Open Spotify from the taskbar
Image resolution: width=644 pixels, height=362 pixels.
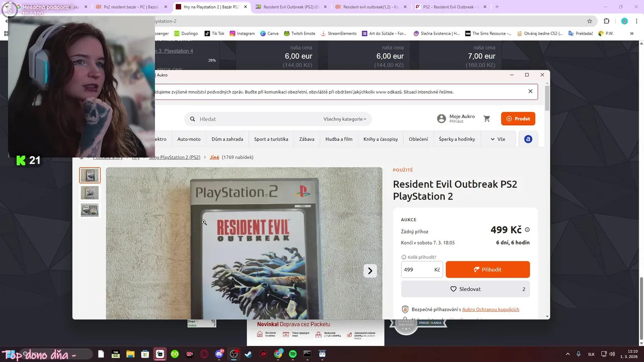(293, 354)
